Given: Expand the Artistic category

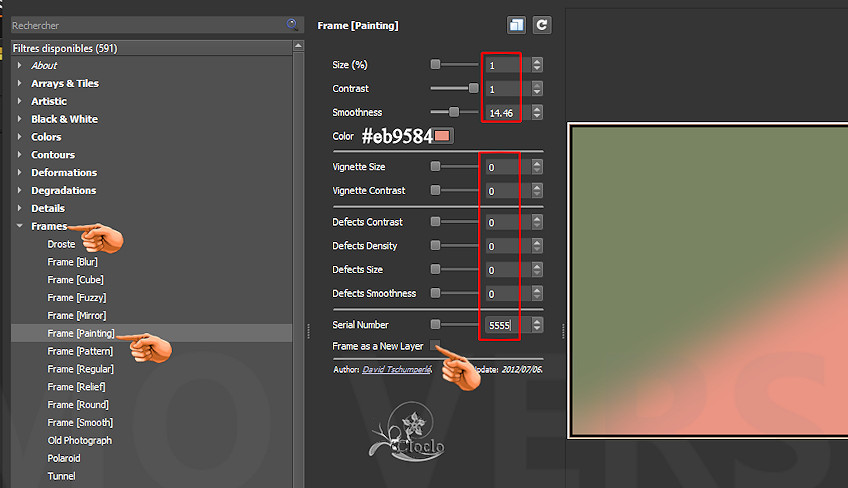Looking at the screenshot, I should click(x=19, y=101).
